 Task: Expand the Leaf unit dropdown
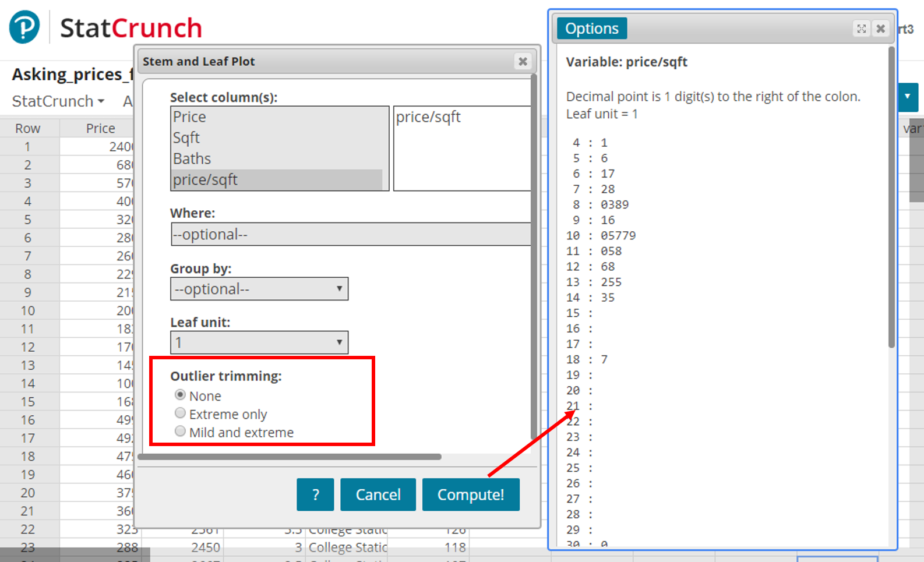pos(259,342)
